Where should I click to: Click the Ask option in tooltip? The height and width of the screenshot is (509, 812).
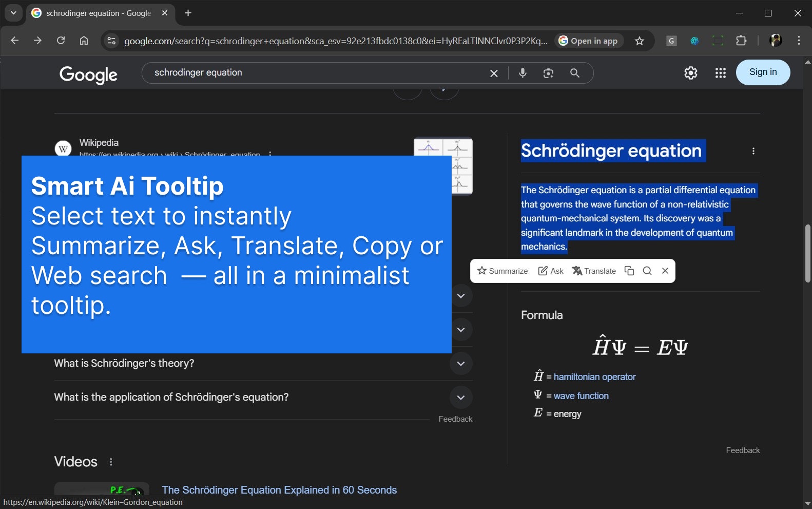pos(551,271)
